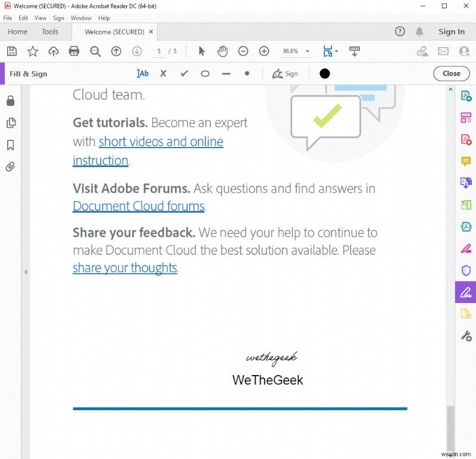Upload file to cloud icon

[x=54, y=51]
